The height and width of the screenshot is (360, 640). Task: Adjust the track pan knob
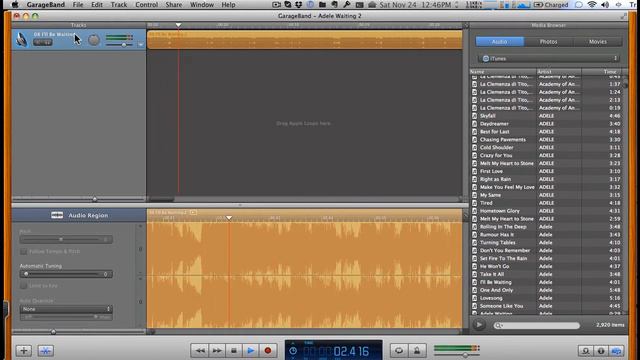pyautogui.click(x=94, y=40)
